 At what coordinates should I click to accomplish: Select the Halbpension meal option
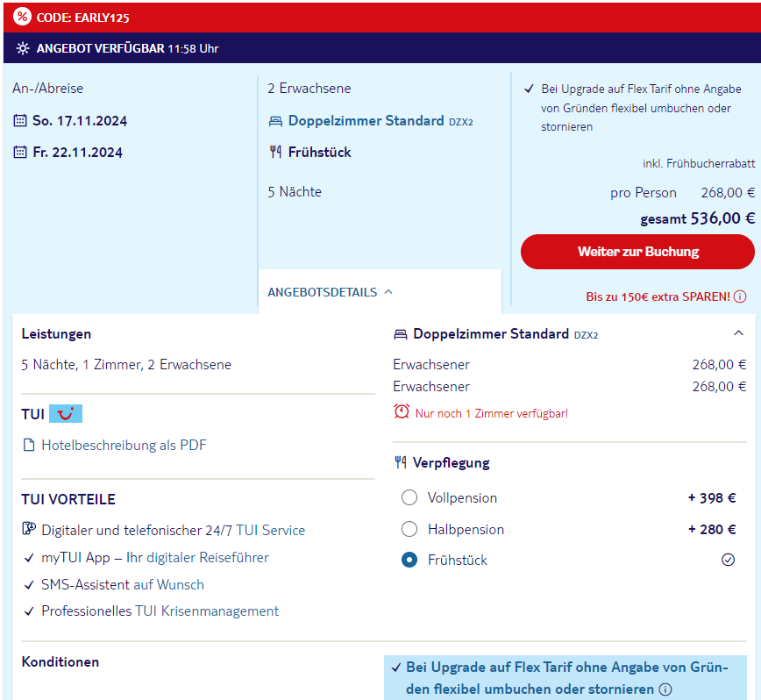coord(409,529)
